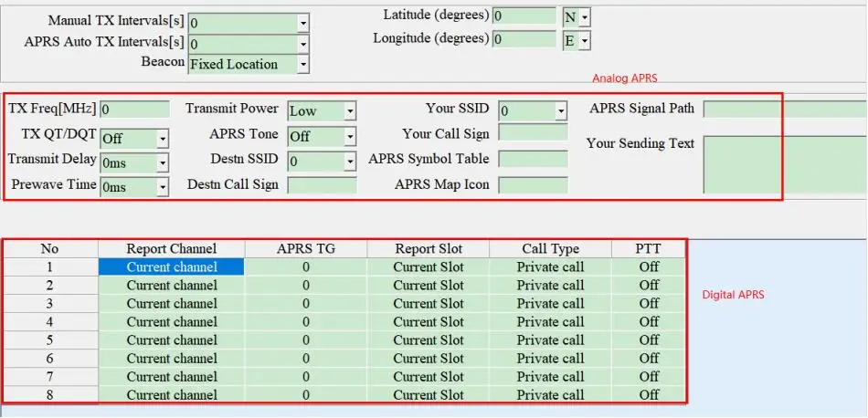Select the PTT column header
Image resolution: width=868 pixels, height=418 pixels.
coord(648,249)
